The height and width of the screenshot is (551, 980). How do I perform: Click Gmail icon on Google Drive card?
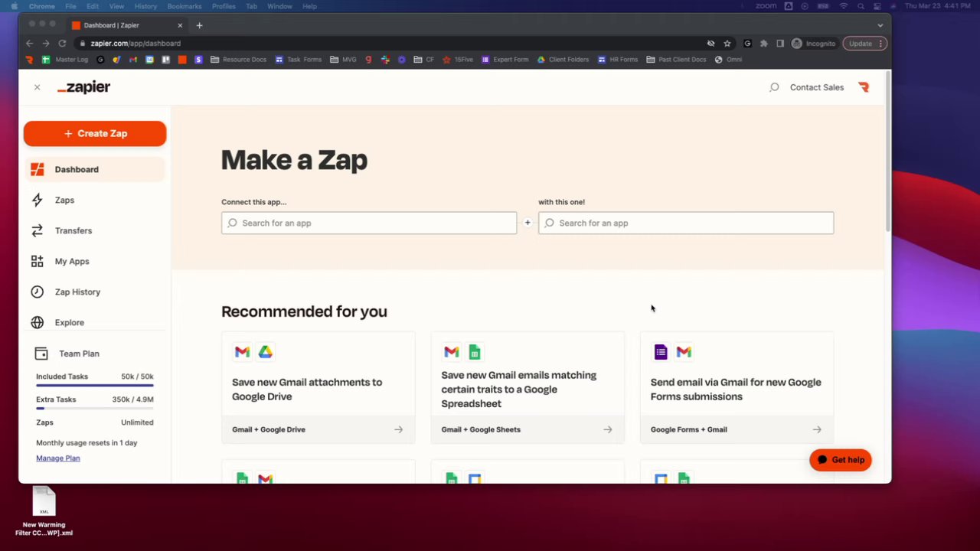click(x=242, y=352)
